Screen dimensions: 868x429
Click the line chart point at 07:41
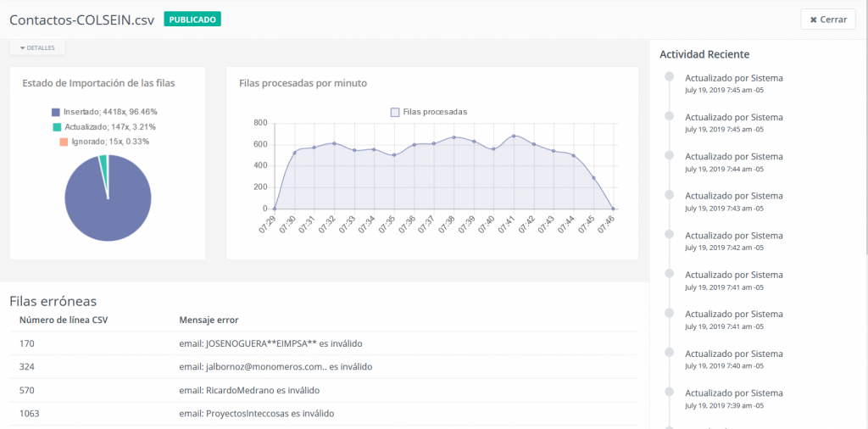tap(514, 136)
